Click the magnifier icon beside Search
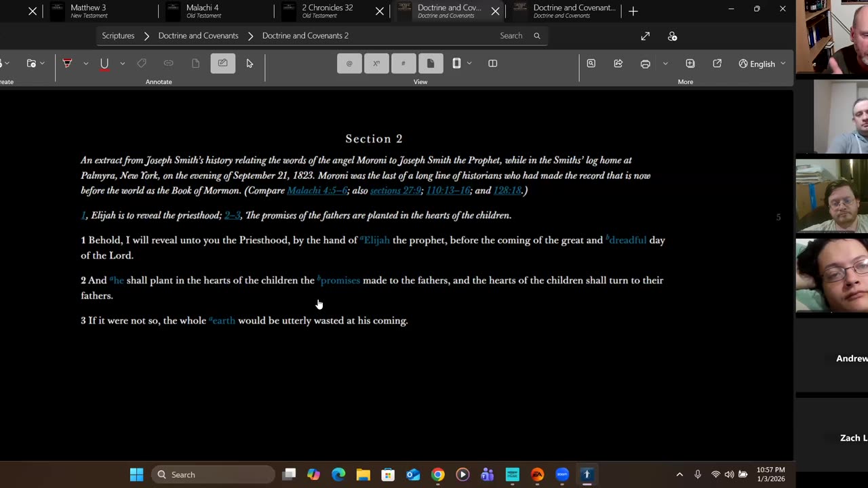This screenshot has height=488, width=868. (x=537, y=36)
